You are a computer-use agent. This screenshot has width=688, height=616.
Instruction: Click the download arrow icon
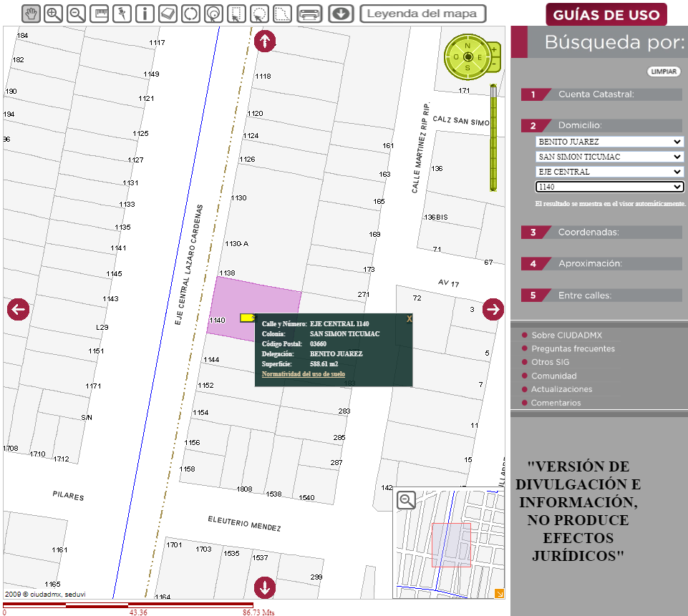click(341, 14)
